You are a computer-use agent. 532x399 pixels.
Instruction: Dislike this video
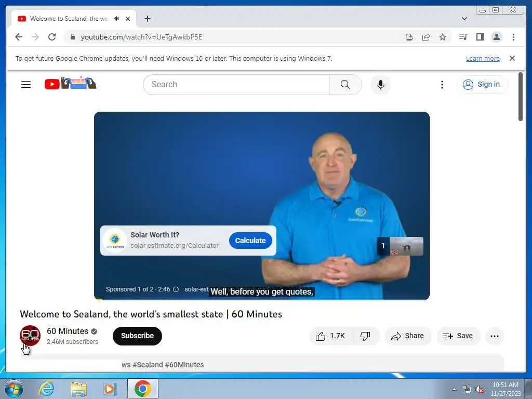(x=366, y=336)
